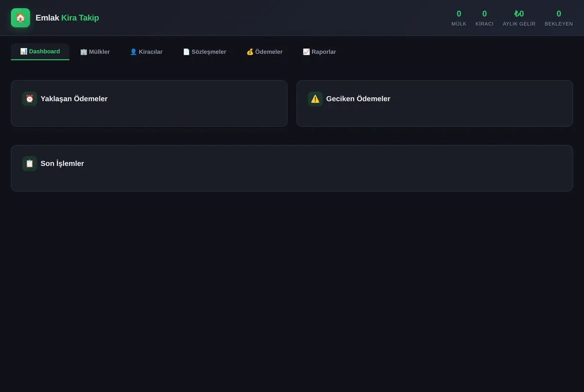Click the BEKLEYEN count stat

click(x=559, y=18)
